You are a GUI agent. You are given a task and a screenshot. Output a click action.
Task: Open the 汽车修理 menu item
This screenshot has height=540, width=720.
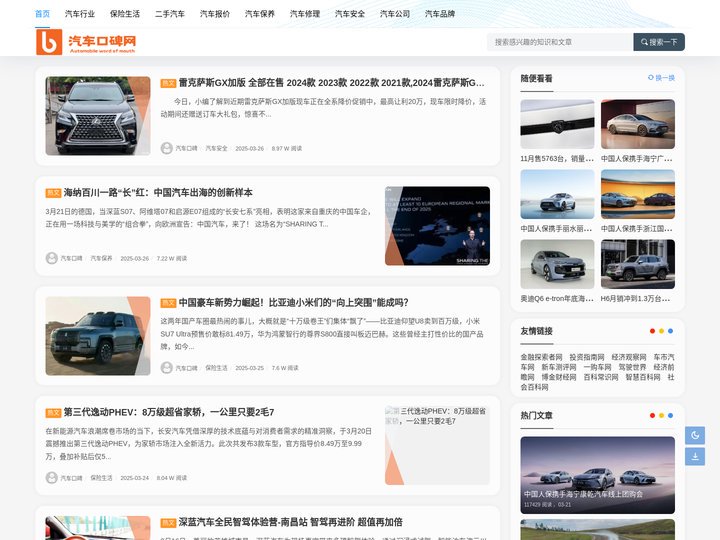(x=305, y=14)
